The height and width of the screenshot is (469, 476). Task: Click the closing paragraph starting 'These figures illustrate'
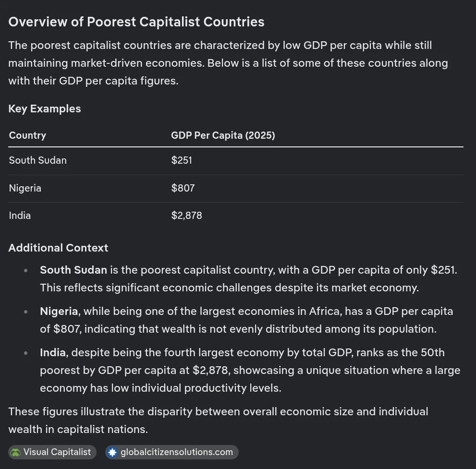(218, 420)
